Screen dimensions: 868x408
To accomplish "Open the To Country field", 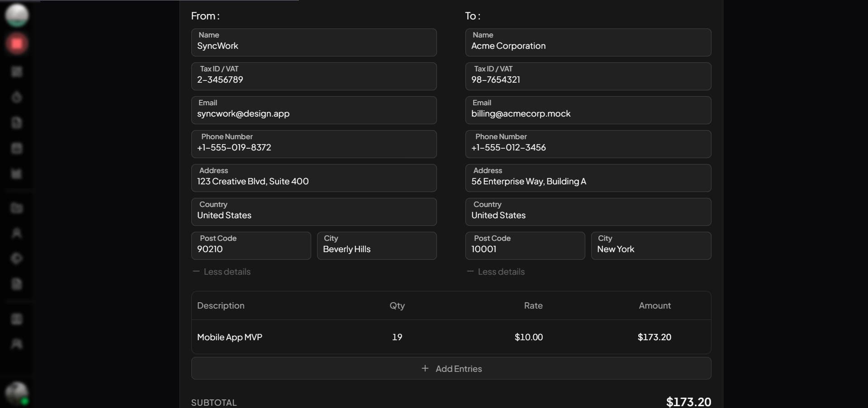I will coord(588,212).
